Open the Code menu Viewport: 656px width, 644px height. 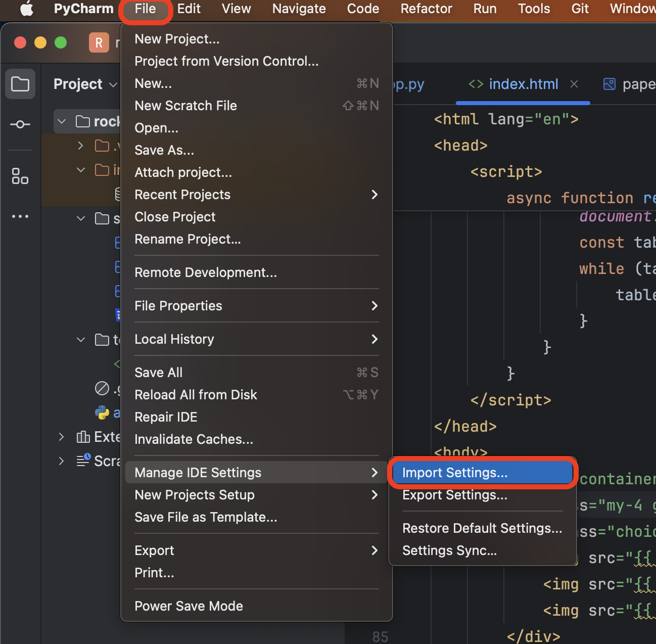pyautogui.click(x=363, y=9)
